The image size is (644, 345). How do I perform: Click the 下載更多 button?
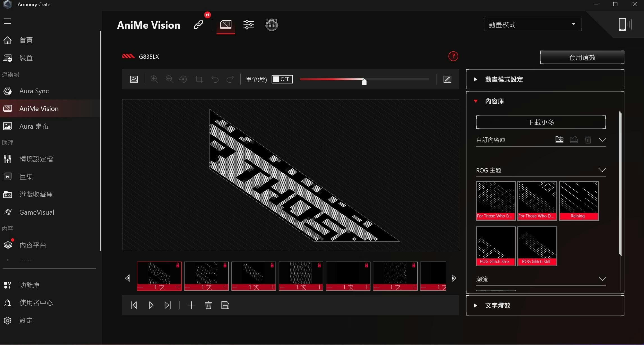point(541,122)
